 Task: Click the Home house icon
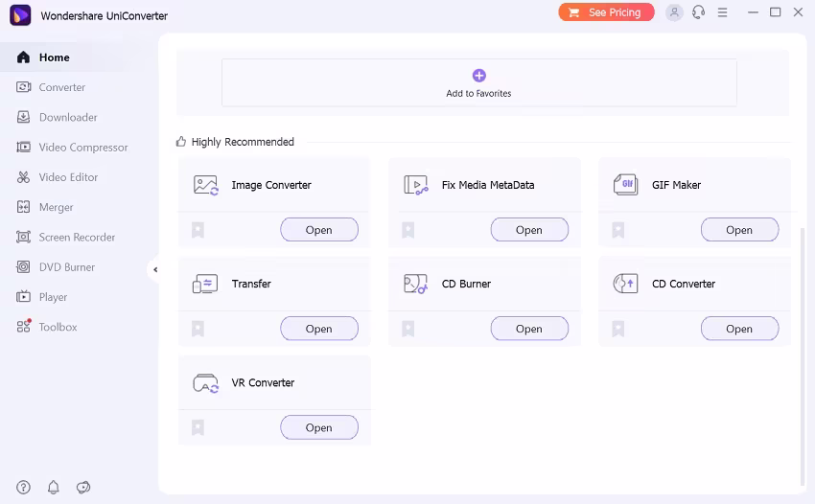point(23,57)
